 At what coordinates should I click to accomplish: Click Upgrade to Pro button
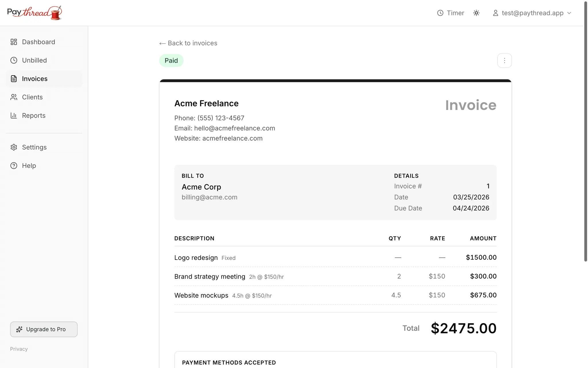click(x=44, y=329)
